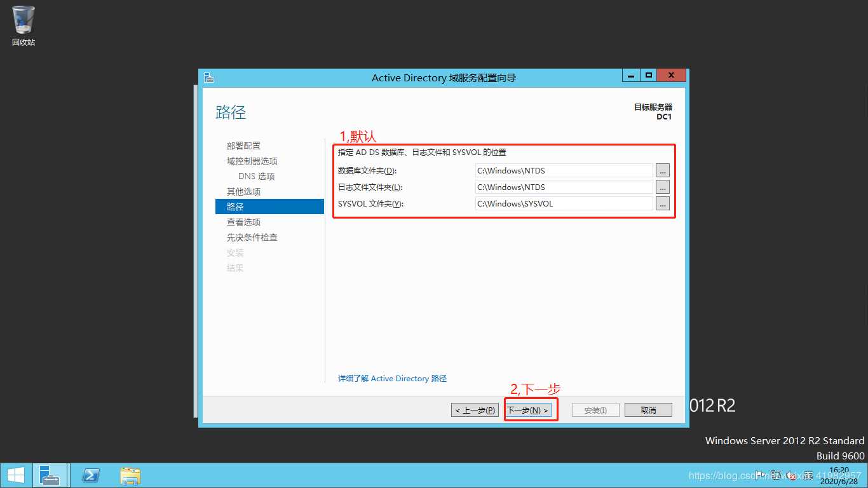Launch PowerShell from the taskbar
This screenshot has height=488, width=868.
pyautogui.click(x=91, y=475)
